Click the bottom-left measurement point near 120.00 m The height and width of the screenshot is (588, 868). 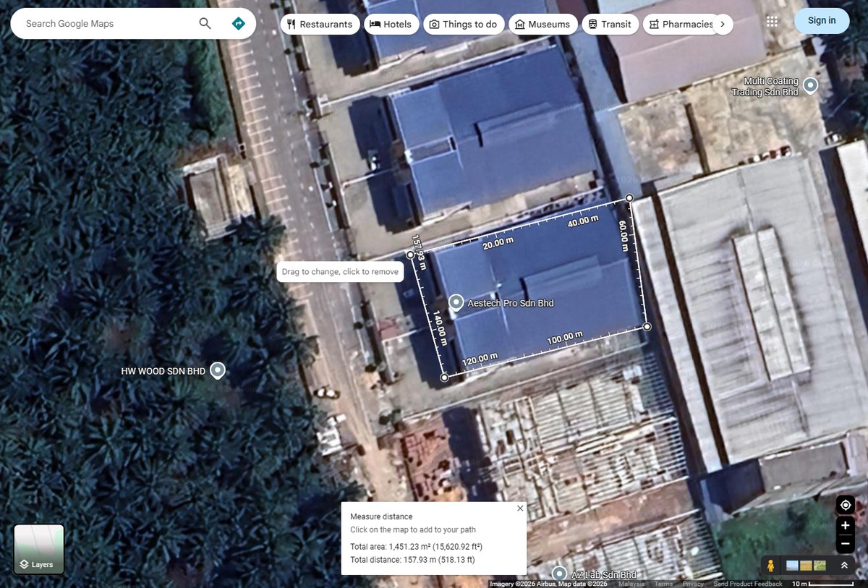(x=444, y=377)
